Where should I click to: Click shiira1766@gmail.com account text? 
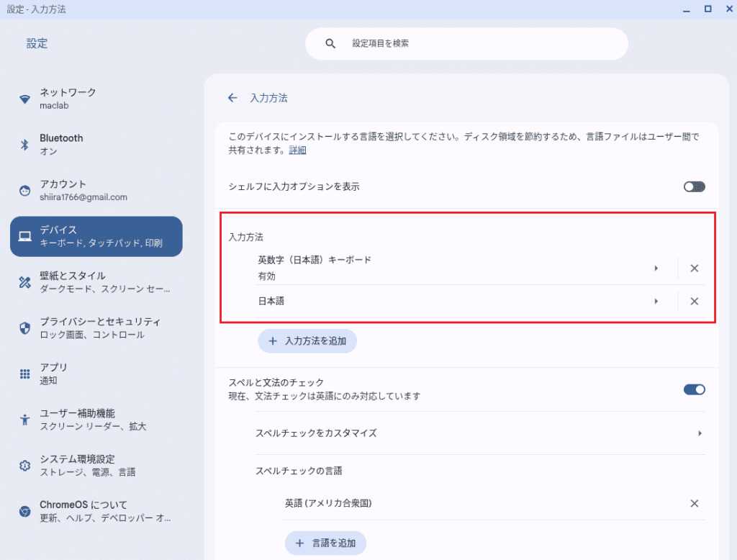[83, 197]
